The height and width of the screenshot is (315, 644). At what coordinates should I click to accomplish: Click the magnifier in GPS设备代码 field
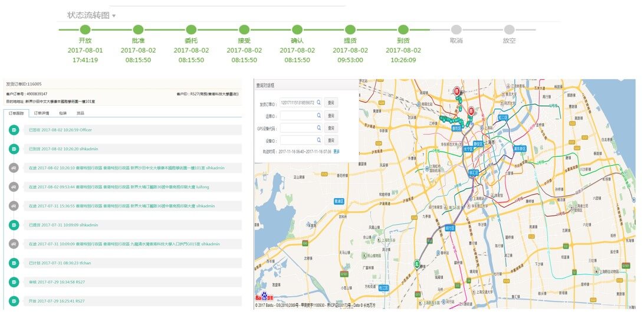coord(319,128)
